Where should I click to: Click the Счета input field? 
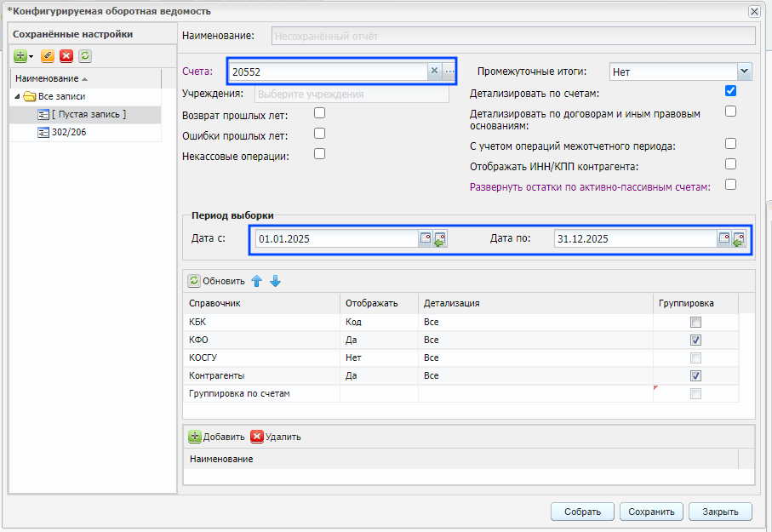pos(329,72)
